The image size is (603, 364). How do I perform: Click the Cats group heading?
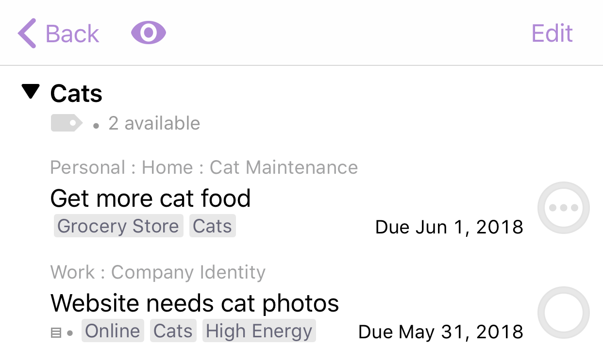pos(76,93)
